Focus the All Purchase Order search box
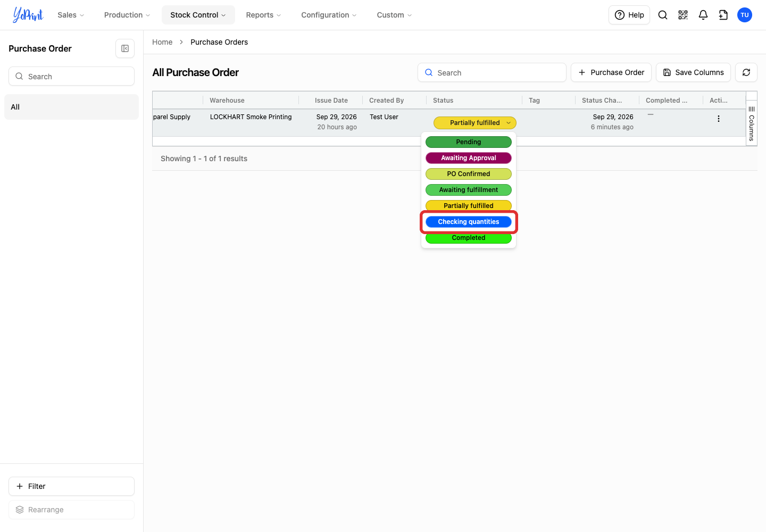Viewport: 766px width, 532px height. [x=492, y=72]
